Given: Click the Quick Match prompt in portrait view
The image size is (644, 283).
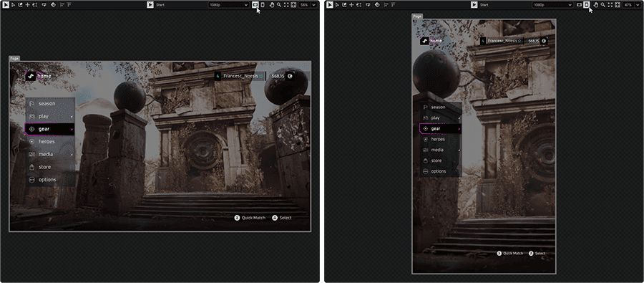Looking at the screenshot, I should point(510,254).
